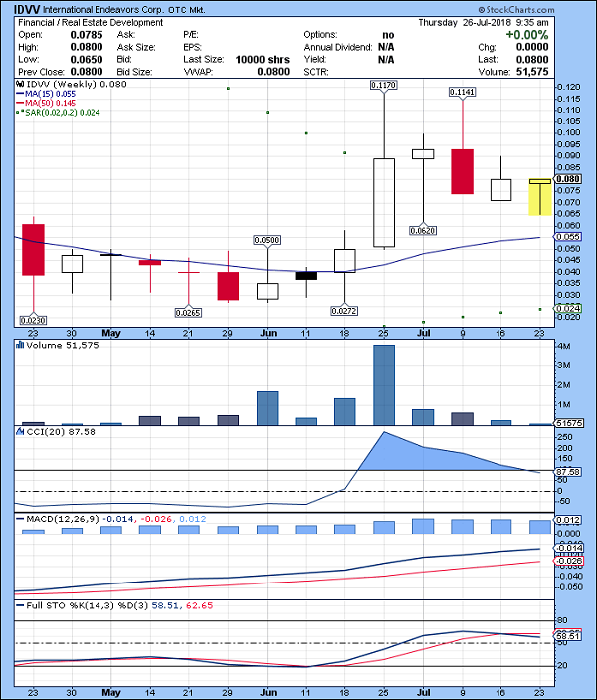Screen dimensions: 597x700
Task: Click the 51575 volume axis tag
Action: click(x=569, y=423)
